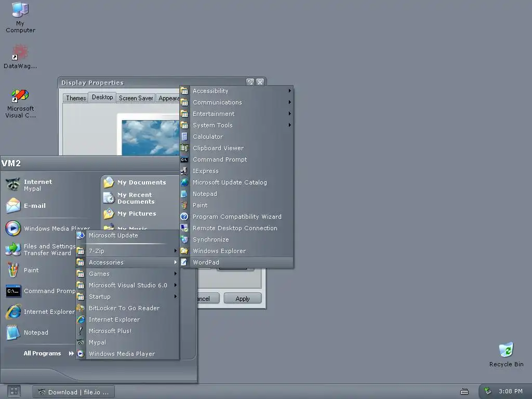Screen dimensions: 532x399
Task: Open the All Programs arrow
Action: 71,353
